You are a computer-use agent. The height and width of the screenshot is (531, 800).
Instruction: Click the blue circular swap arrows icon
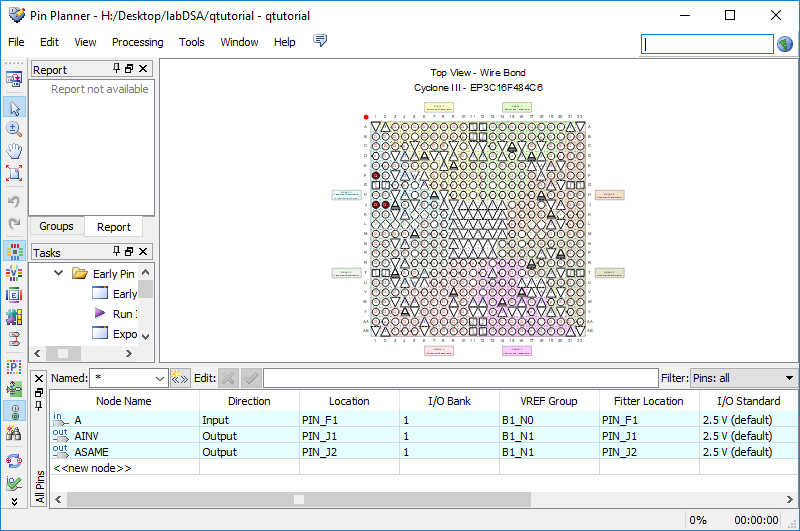(14, 461)
